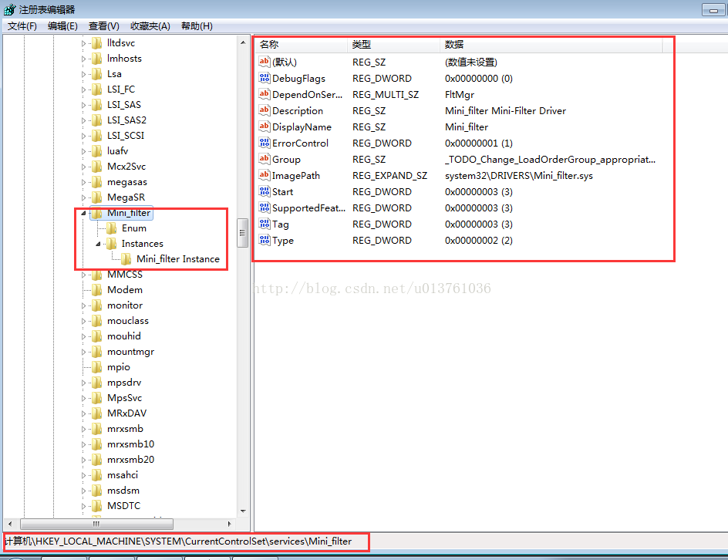Click the lltdsvc folder icon
The height and width of the screenshot is (560, 728).
point(96,43)
